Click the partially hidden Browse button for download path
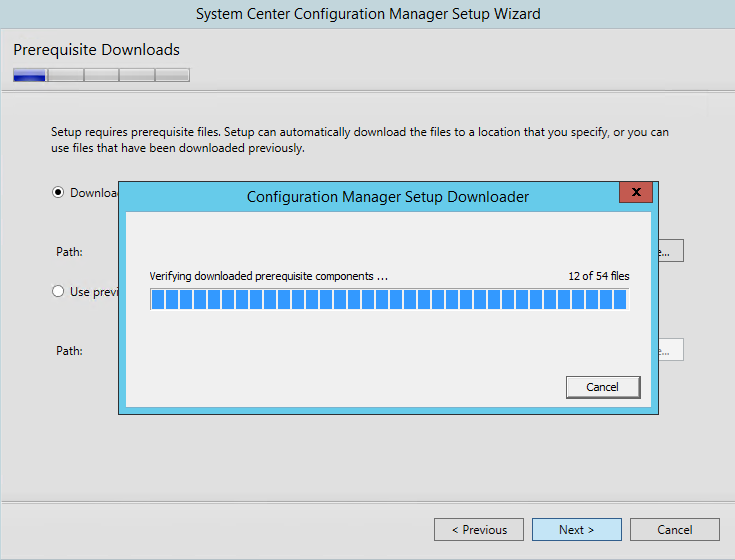735x560 pixels. click(671, 251)
